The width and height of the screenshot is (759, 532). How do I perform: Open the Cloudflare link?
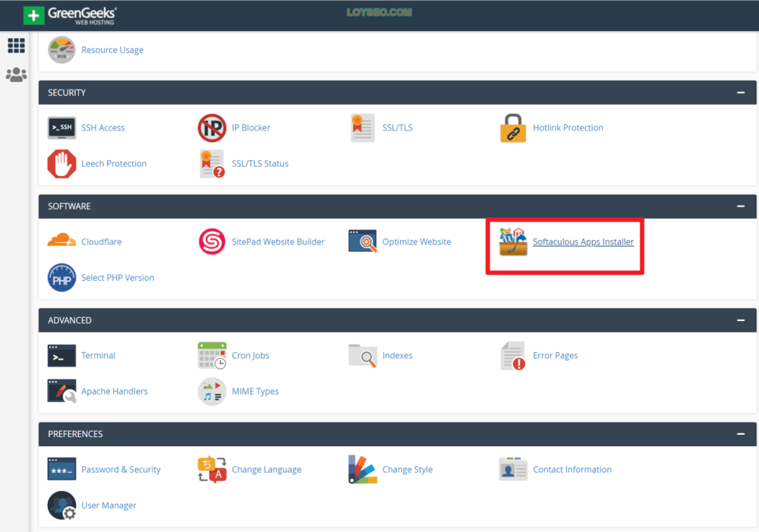click(101, 241)
